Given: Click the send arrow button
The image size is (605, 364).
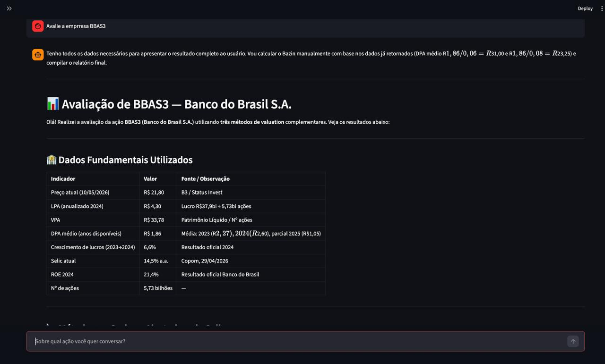Looking at the screenshot, I should click(x=573, y=341).
